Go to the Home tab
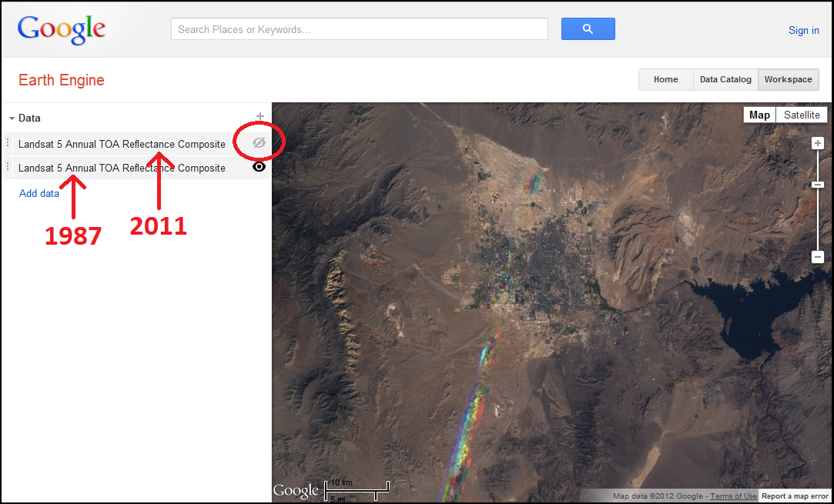Image resolution: width=834 pixels, height=504 pixels. tap(666, 79)
